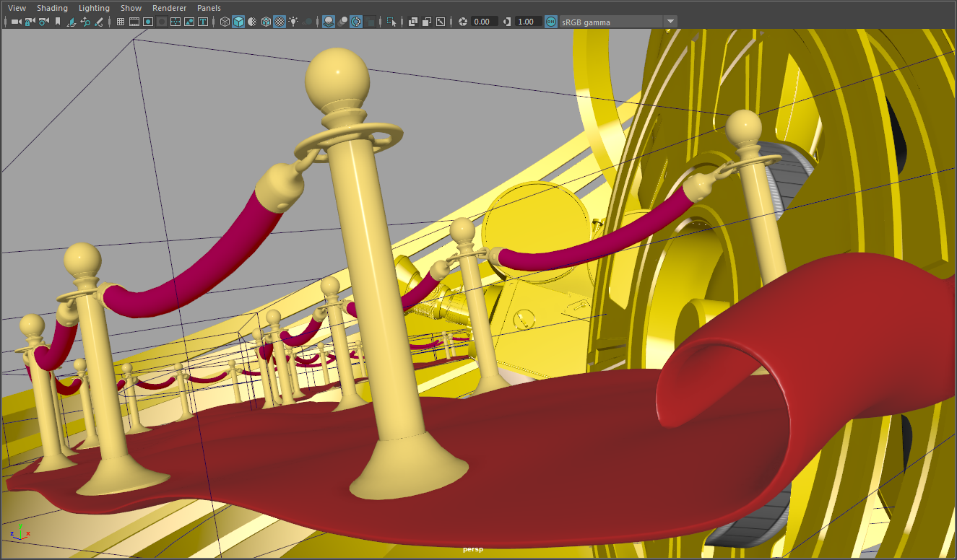Toggle the Field Chart icon

tap(176, 22)
